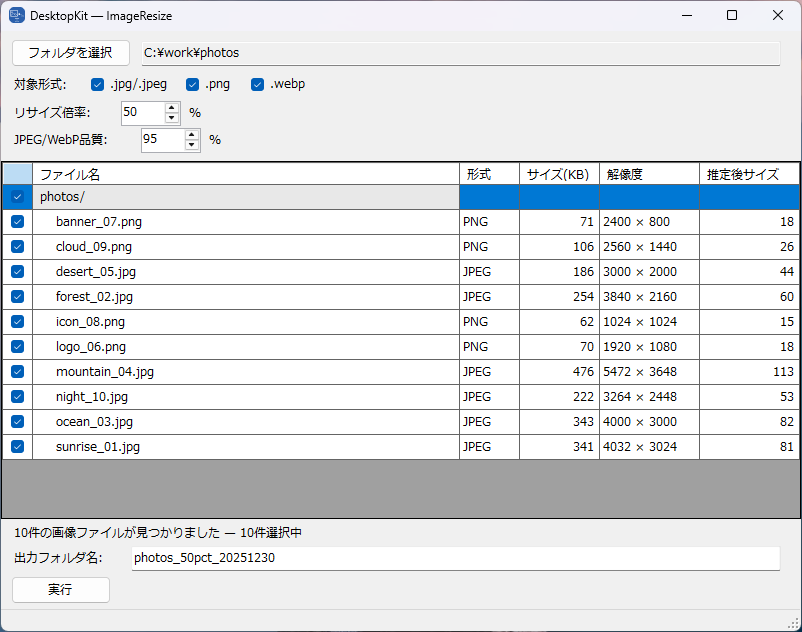Viewport: 802px width, 632px height.
Task: Click resolution cell 2400 × 800
Action: [650, 222]
